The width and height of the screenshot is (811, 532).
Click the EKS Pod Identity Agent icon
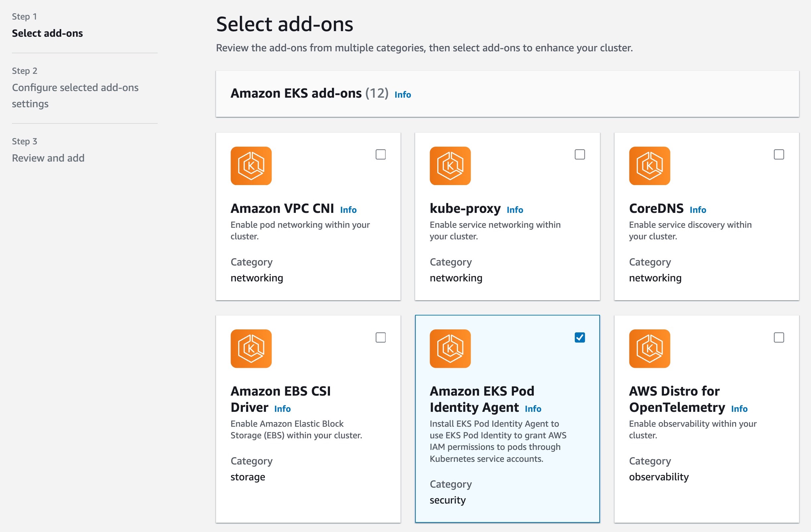pyautogui.click(x=450, y=348)
